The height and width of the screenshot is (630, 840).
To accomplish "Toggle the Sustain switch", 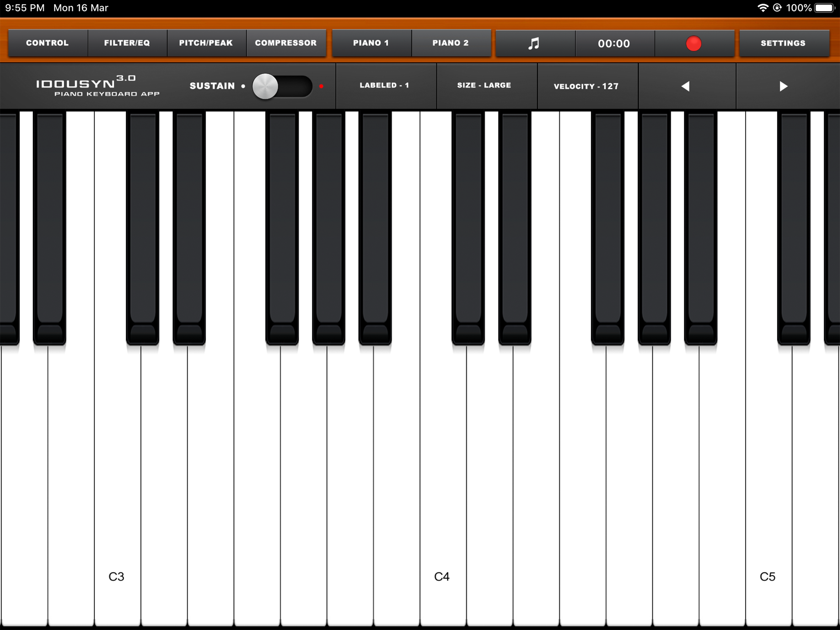I will (x=282, y=86).
